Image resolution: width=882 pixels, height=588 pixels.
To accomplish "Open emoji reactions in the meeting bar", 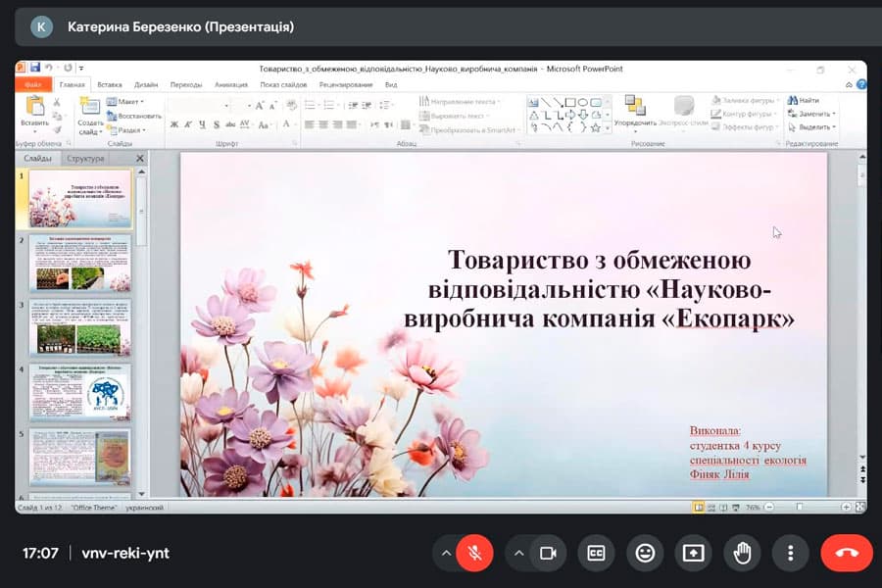I will click(x=645, y=552).
